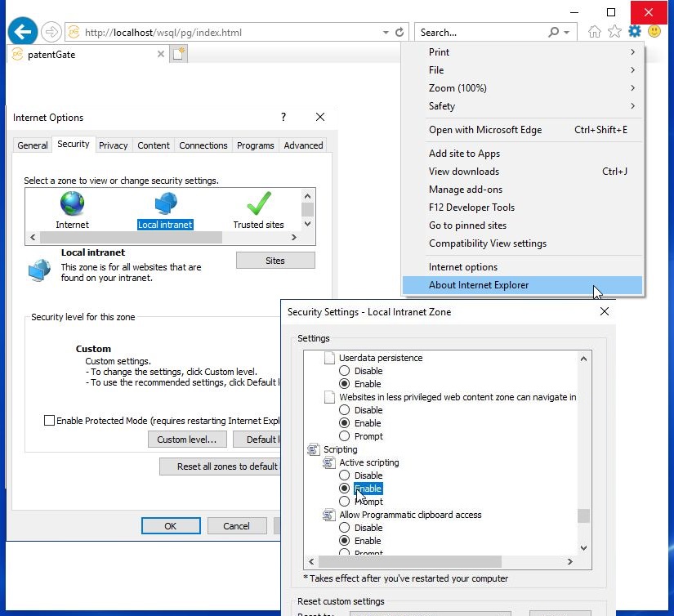This screenshot has height=616, width=674.
Task: Click the Refresh icon in address bar
Action: pos(399,32)
